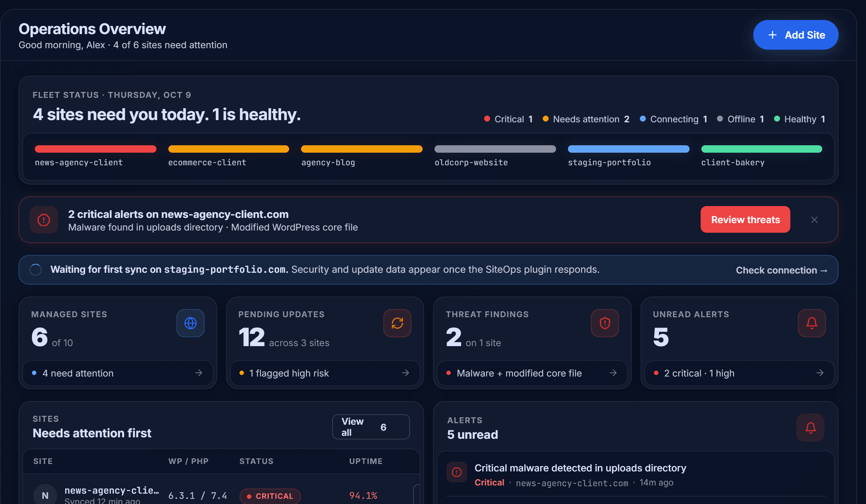Open the news-agency-clie… site name in table
Screen dimensions: 866x504
(112, 490)
